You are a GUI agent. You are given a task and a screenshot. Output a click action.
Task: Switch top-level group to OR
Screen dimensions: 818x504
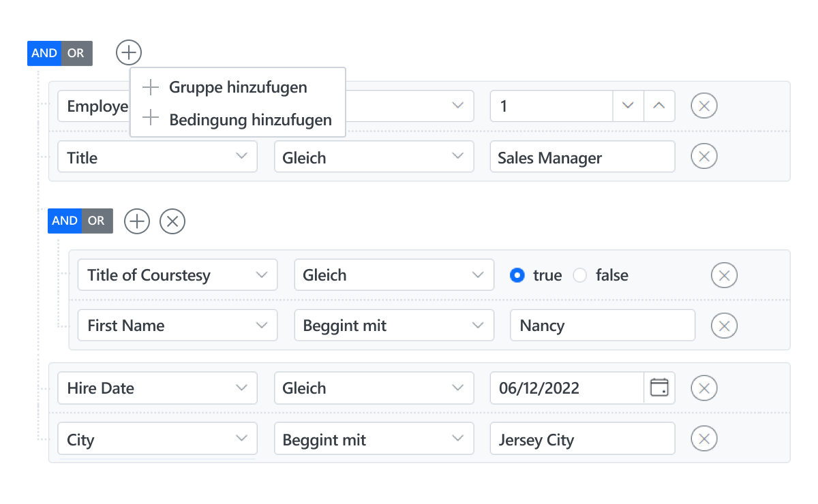pos(76,53)
